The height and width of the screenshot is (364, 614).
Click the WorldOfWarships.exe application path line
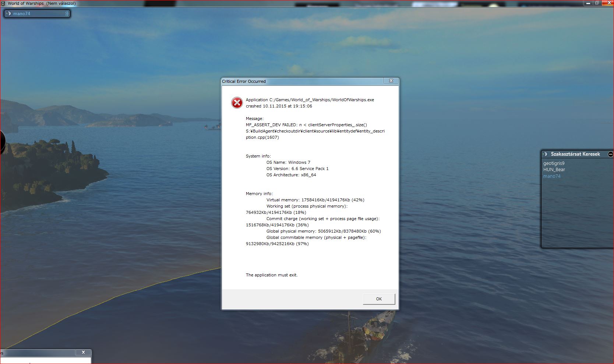(310, 100)
